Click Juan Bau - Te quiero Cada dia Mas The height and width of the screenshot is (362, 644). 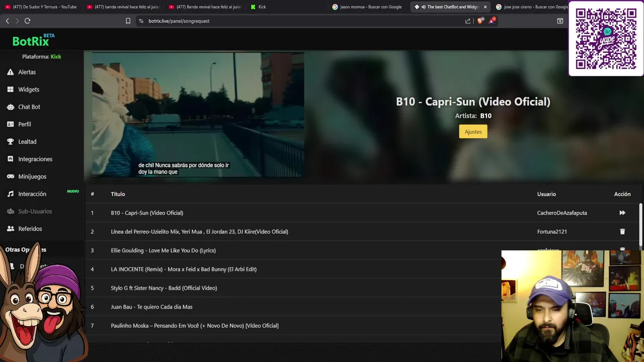(x=151, y=307)
